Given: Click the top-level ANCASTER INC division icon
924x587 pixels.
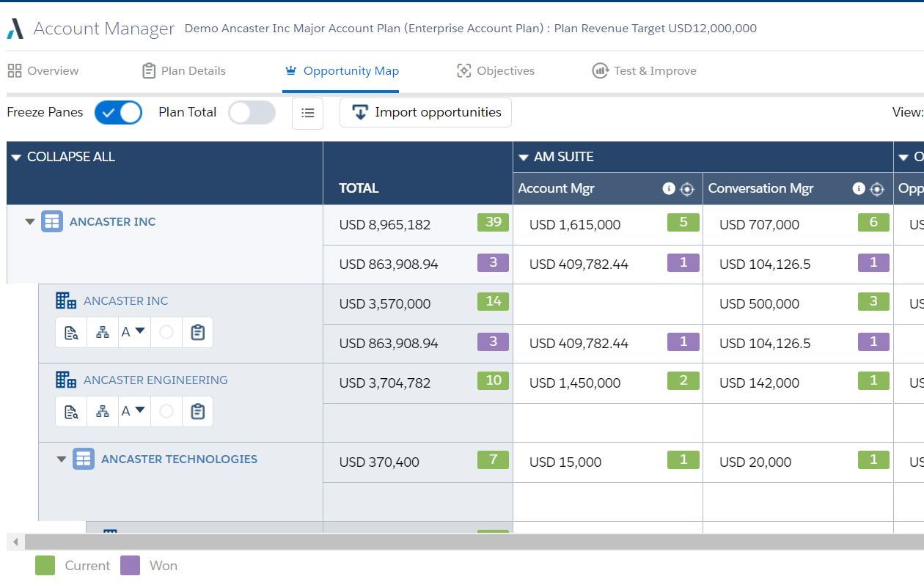Looking at the screenshot, I should click(52, 221).
